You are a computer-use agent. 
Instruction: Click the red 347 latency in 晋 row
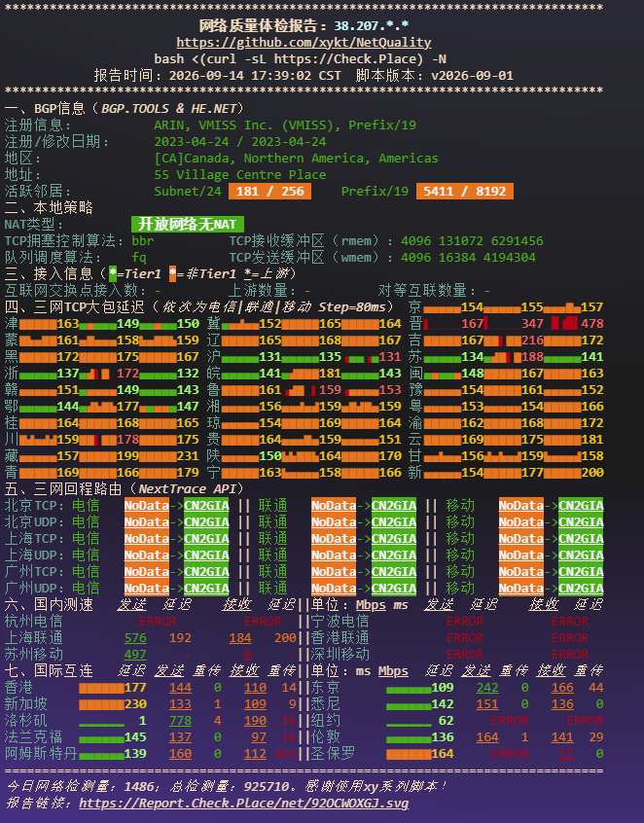coord(532,324)
